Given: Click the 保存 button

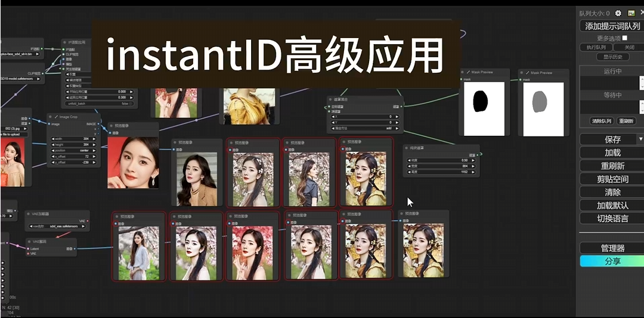Looking at the screenshot, I should pos(609,139).
